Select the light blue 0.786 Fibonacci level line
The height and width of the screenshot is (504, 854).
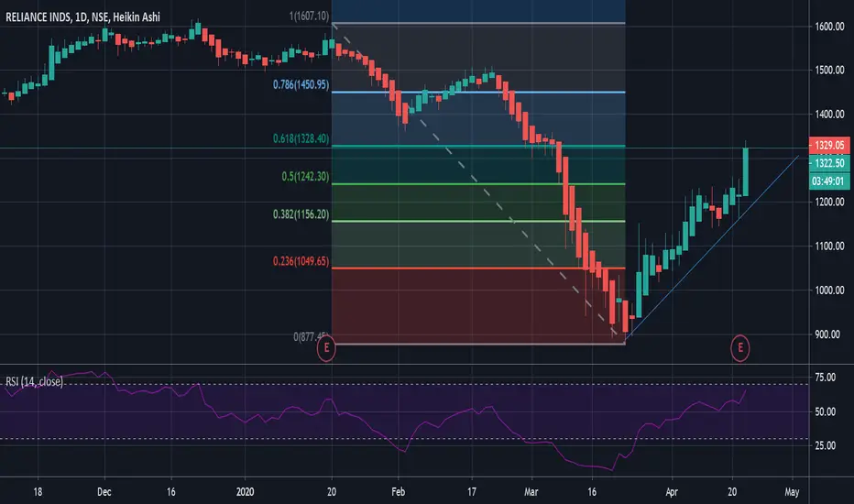pos(478,92)
